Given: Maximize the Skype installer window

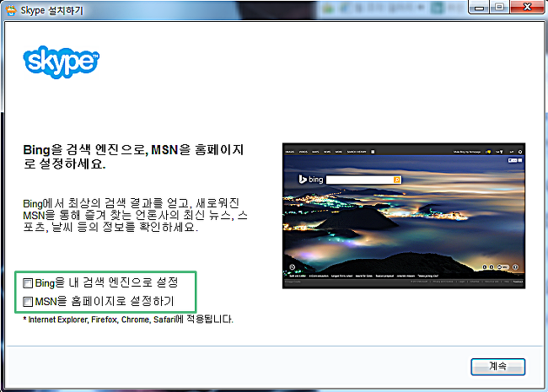Looking at the screenshot, I should (499, 7).
